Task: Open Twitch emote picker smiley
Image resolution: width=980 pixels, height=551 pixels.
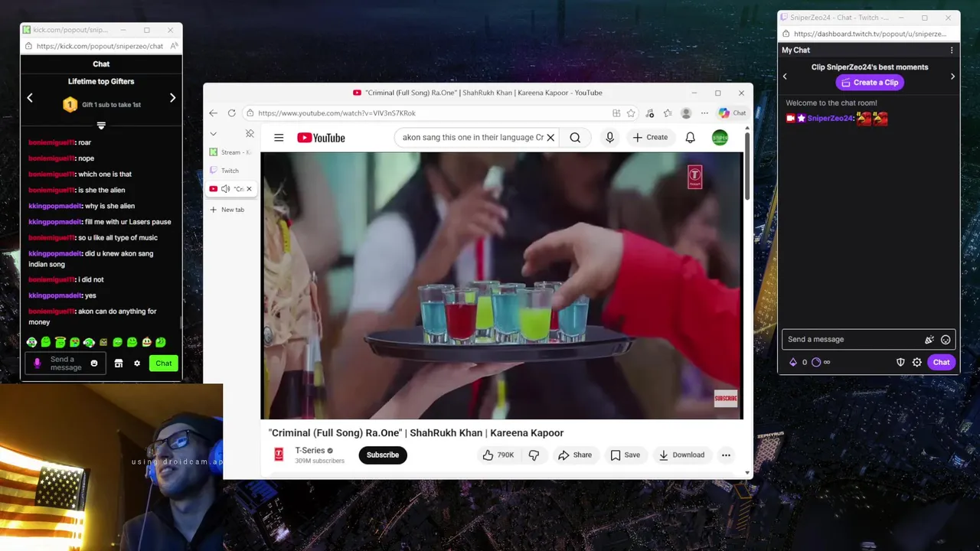Action: [x=946, y=340]
